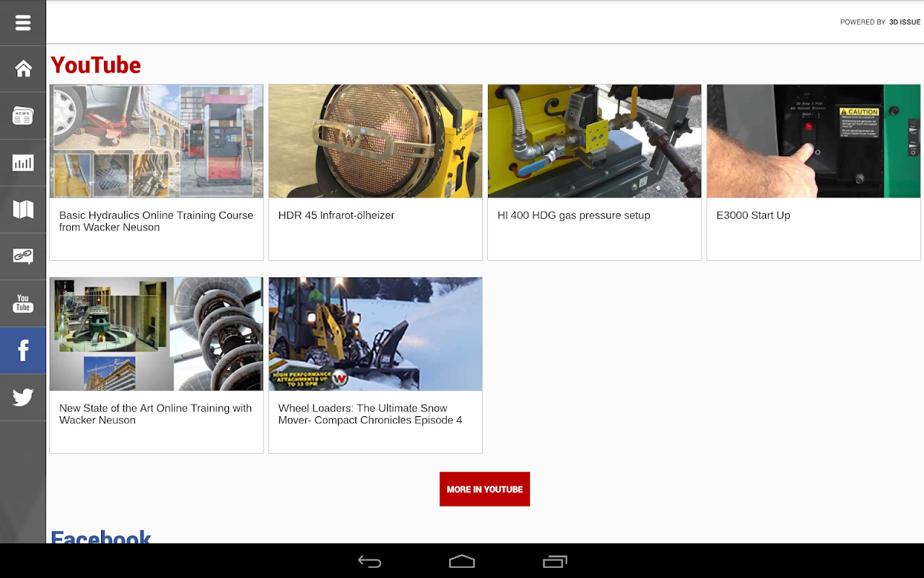Image resolution: width=924 pixels, height=578 pixels.
Task: Open the hamburger menu icon
Action: click(x=23, y=23)
